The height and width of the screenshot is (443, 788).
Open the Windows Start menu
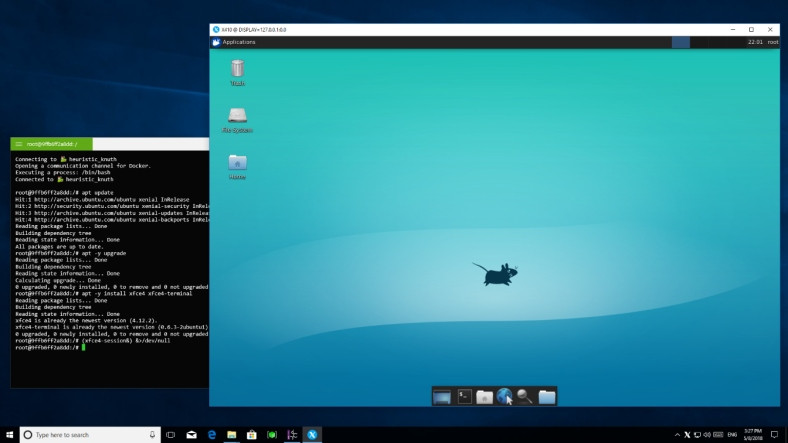tap(10, 434)
